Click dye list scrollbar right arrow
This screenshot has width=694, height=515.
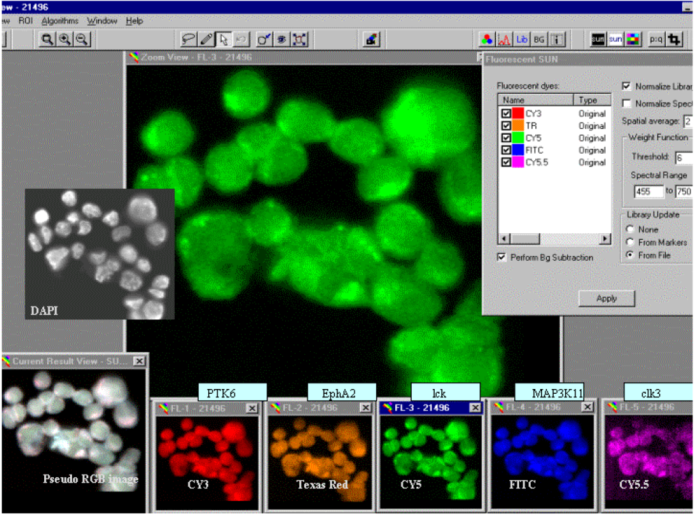605,239
